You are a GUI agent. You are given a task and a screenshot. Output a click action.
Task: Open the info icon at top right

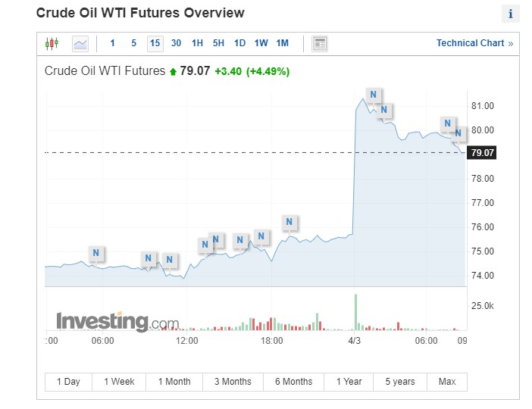(x=511, y=14)
